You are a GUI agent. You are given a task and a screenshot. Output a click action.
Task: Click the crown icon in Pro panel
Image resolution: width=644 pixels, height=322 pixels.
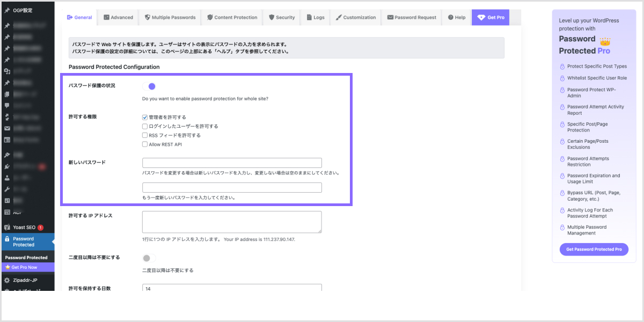(605, 42)
